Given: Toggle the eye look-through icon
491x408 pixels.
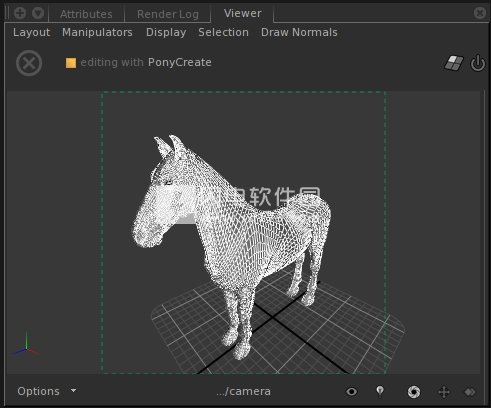Looking at the screenshot, I should click(352, 392).
